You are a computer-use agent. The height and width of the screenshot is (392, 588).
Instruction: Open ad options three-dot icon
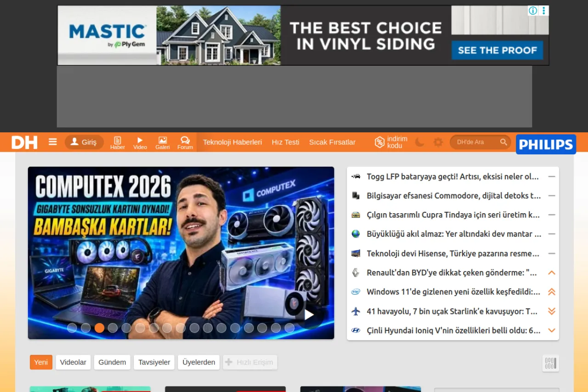[543, 11]
